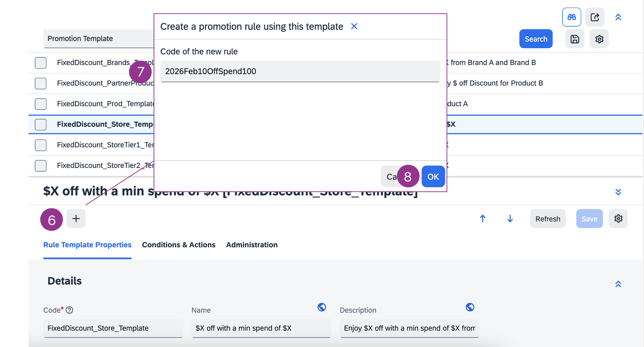Open search settings gear icon beside Search
The width and height of the screenshot is (644, 347).
(599, 39)
